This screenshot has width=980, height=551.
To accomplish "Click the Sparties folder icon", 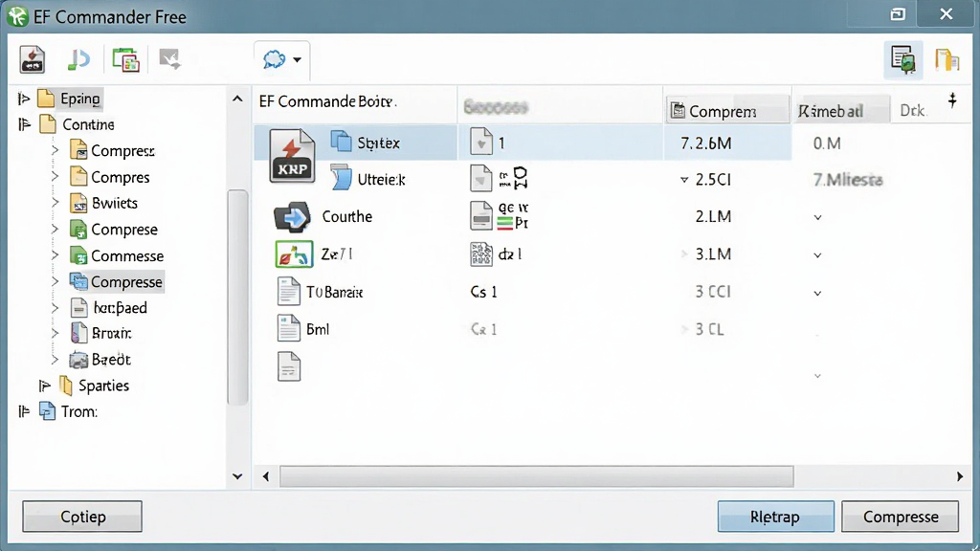I will pyautogui.click(x=66, y=386).
